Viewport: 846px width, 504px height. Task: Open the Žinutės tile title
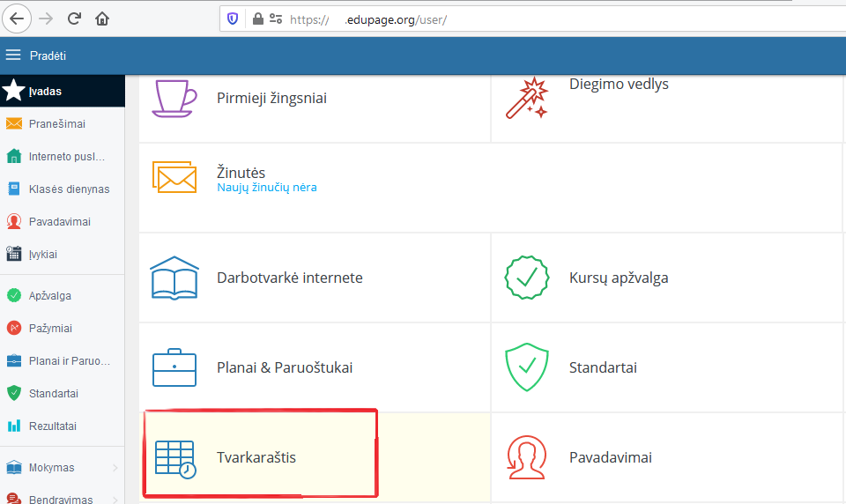[x=241, y=173]
